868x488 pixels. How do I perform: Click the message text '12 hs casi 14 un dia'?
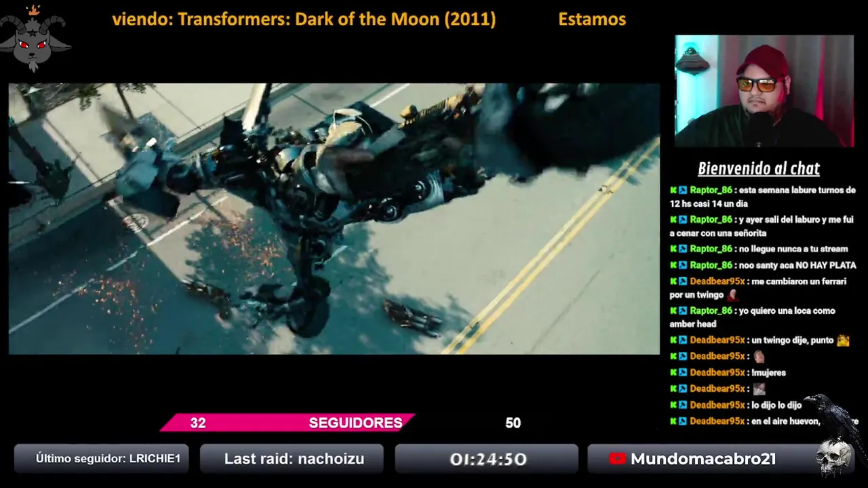pos(709,203)
